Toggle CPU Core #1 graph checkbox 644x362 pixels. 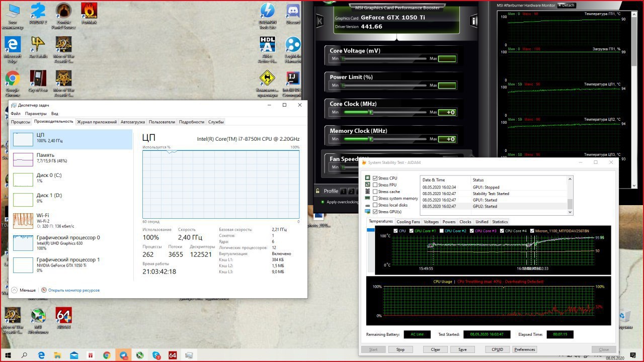412,231
